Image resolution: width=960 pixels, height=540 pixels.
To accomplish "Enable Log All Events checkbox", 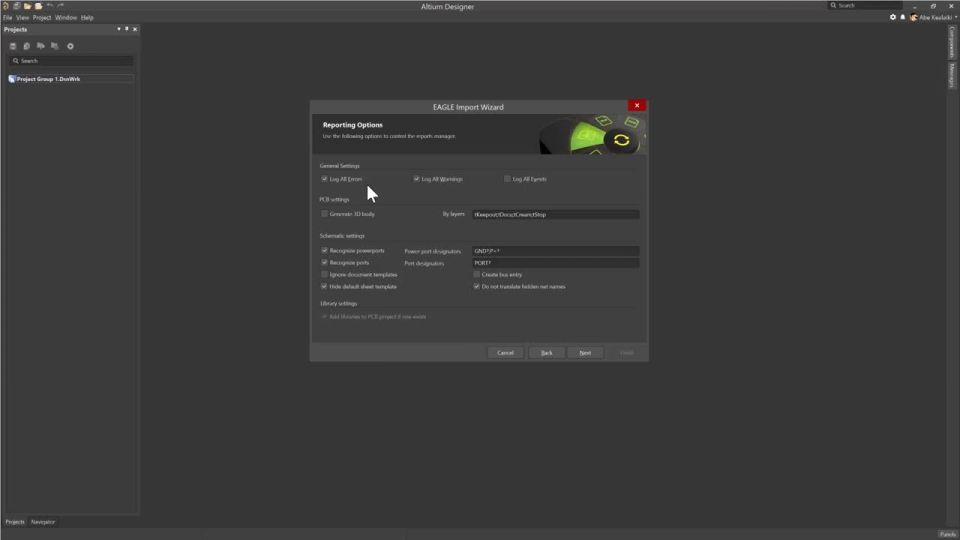I will pos(507,179).
